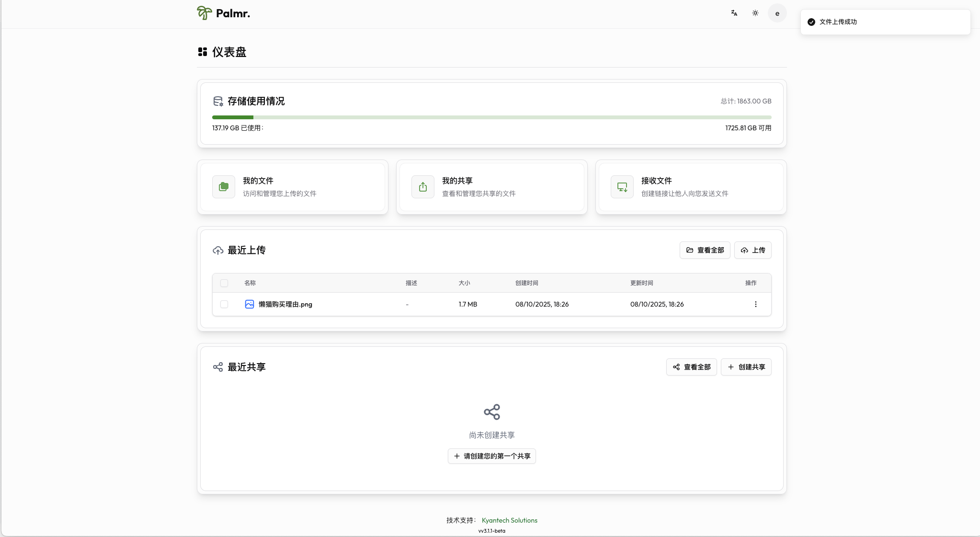Select all files with header checkbox

click(x=224, y=283)
